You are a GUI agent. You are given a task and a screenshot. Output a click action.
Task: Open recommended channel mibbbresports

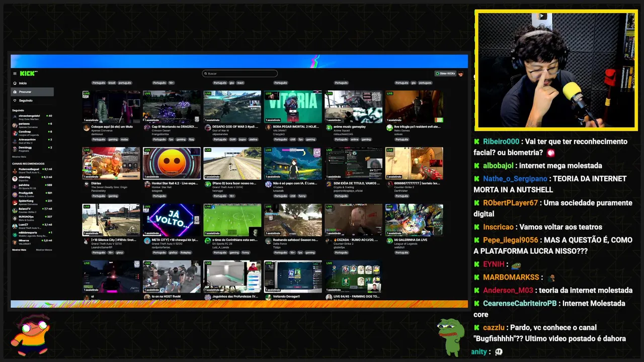click(x=32, y=234)
